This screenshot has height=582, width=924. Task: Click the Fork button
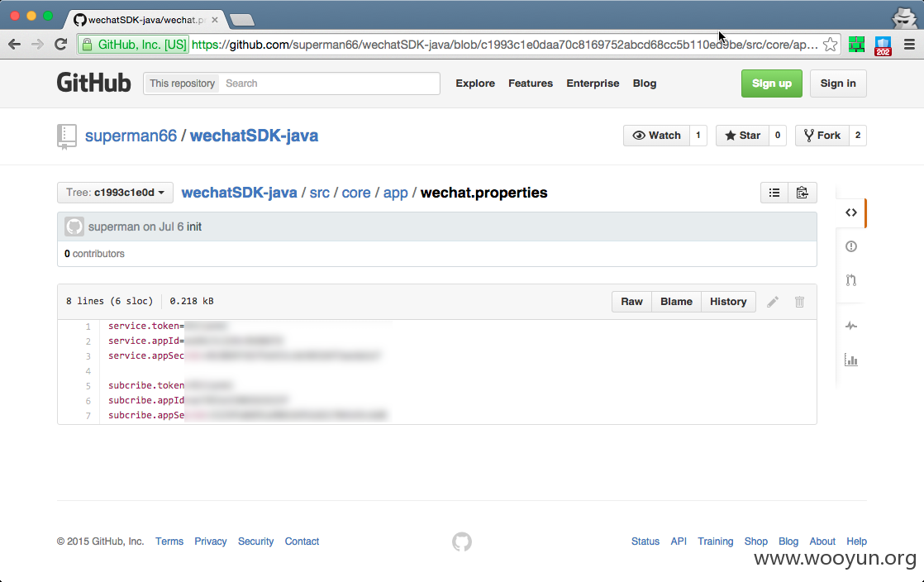[x=822, y=136]
